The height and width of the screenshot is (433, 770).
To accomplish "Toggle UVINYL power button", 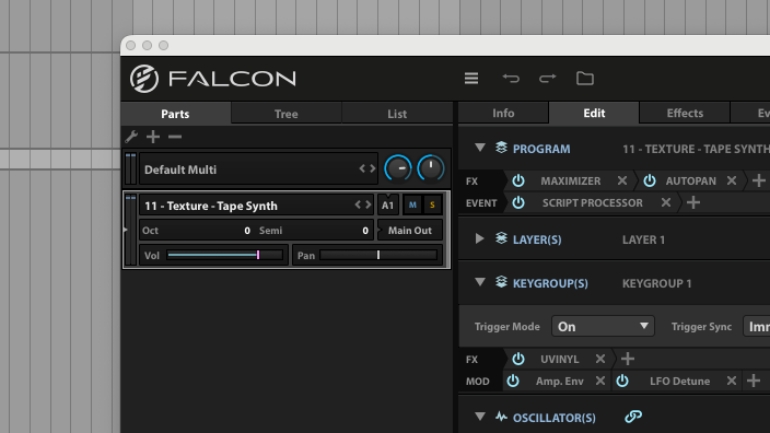I will coord(518,359).
